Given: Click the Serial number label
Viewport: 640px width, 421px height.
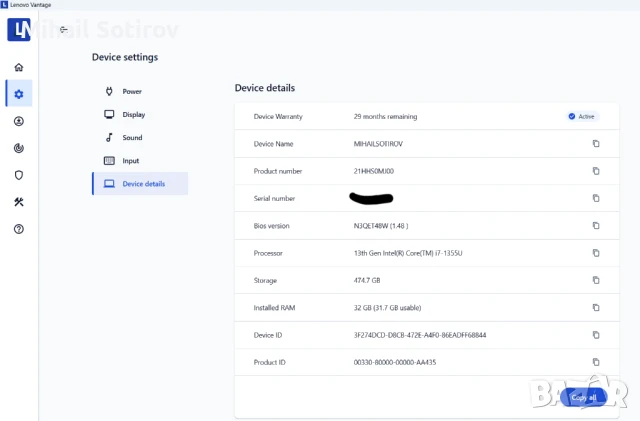Looking at the screenshot, I should [274, 198].
